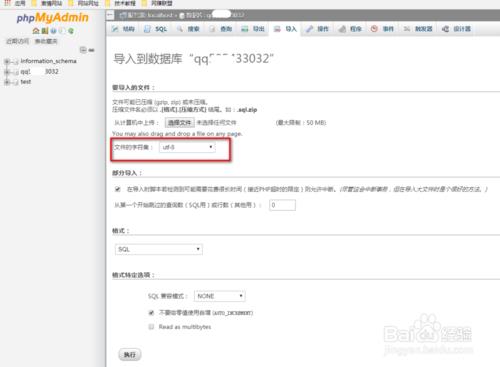
Task: Expand the information_schema database node
Action: (x=6, y=61)
